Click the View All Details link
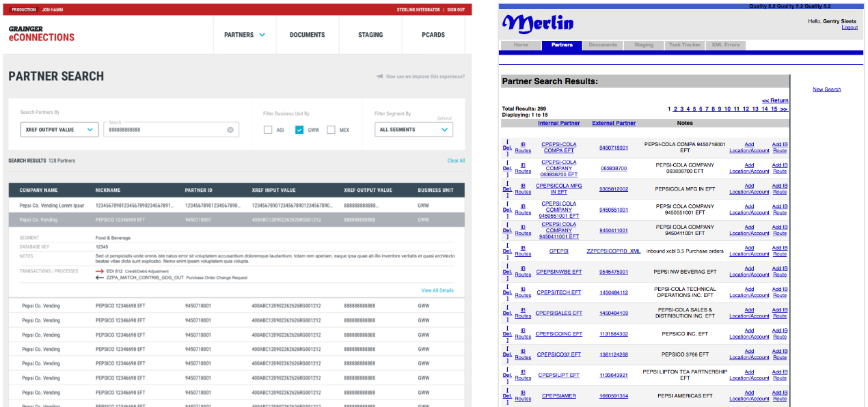This screenshot has height=407, width=868. point(437,291)
